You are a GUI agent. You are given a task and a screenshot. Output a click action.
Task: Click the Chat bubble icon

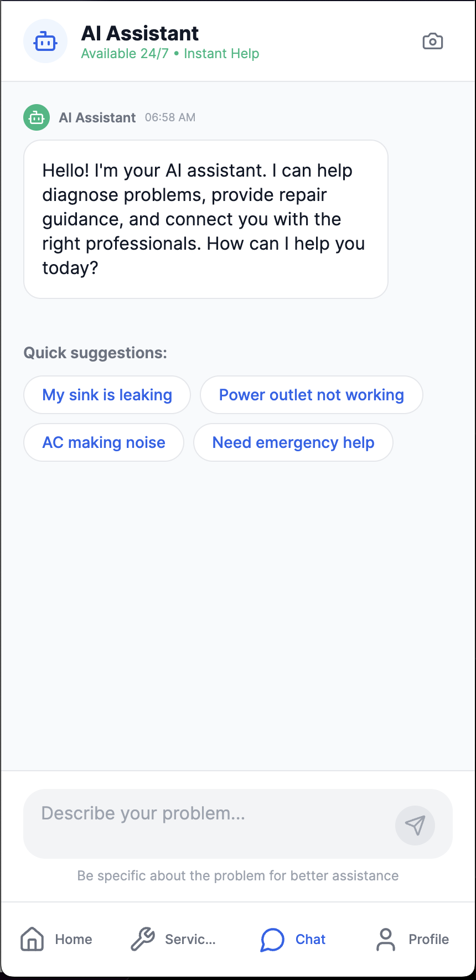[x=272, y=939]
